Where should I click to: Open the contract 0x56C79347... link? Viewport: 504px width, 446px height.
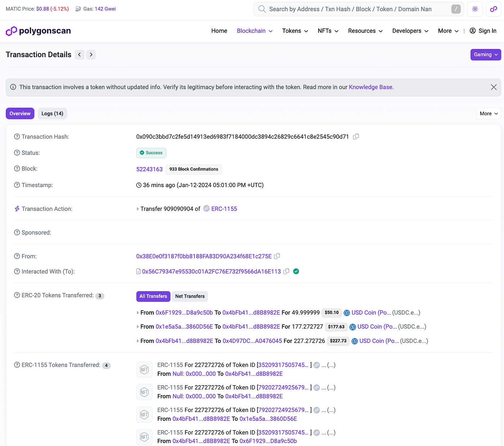[211, 271]
